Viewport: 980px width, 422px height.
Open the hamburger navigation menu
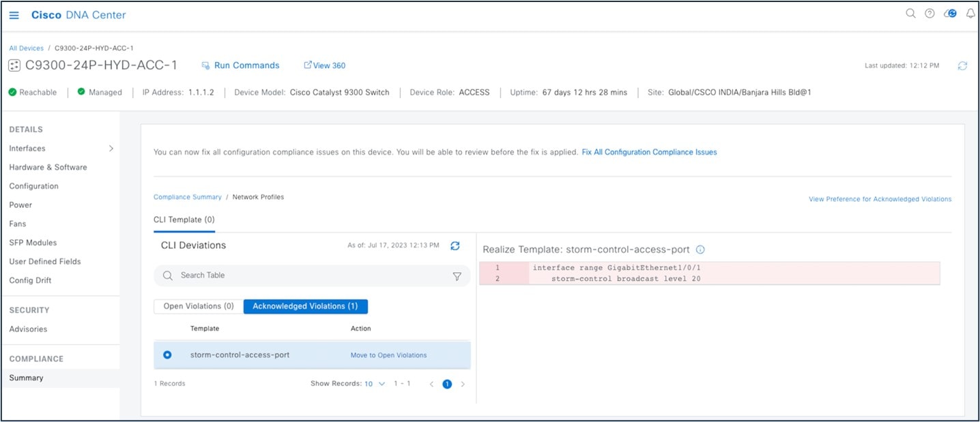[x=14, y=15]
